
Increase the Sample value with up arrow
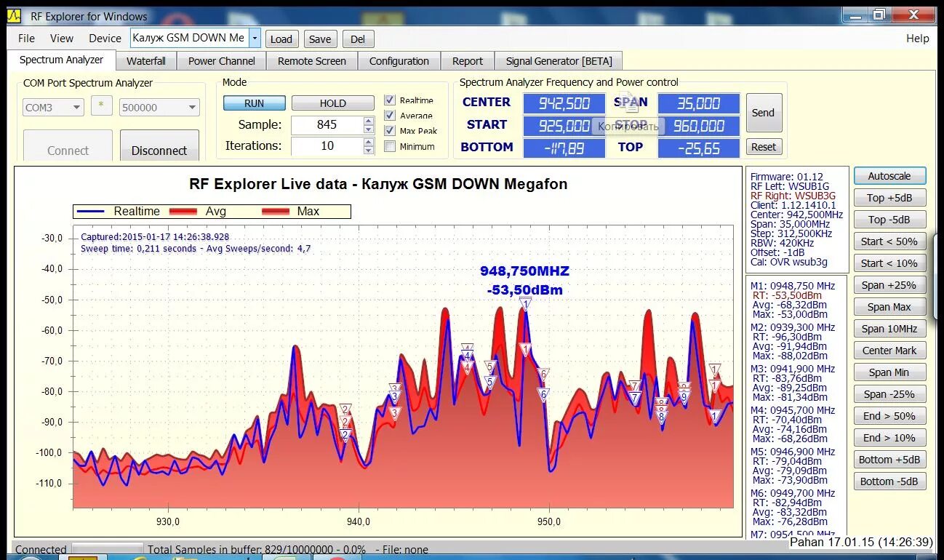coord(369,121)
